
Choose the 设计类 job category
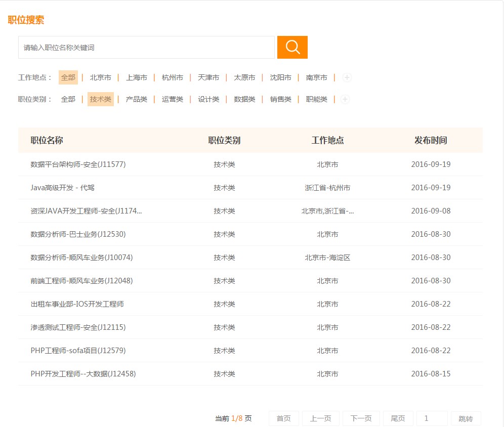(208, 99)
